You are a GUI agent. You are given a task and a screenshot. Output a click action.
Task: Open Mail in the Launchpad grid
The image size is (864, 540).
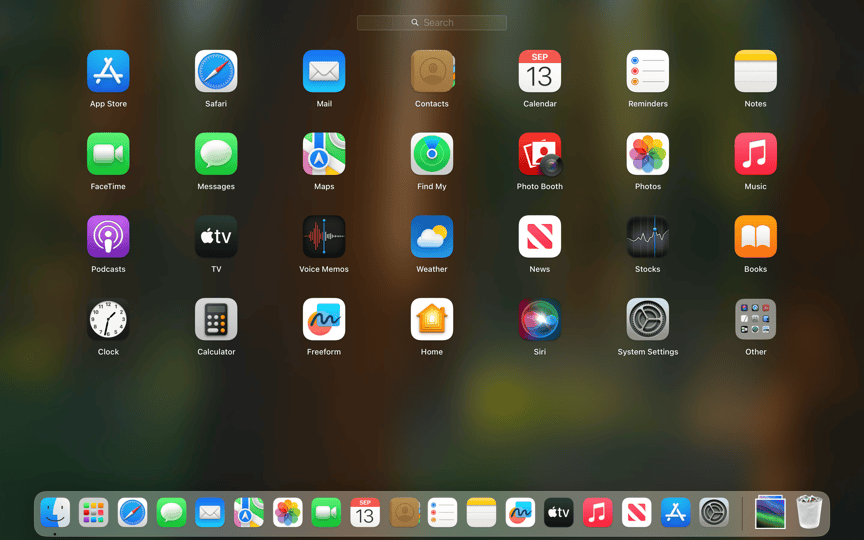324,71
